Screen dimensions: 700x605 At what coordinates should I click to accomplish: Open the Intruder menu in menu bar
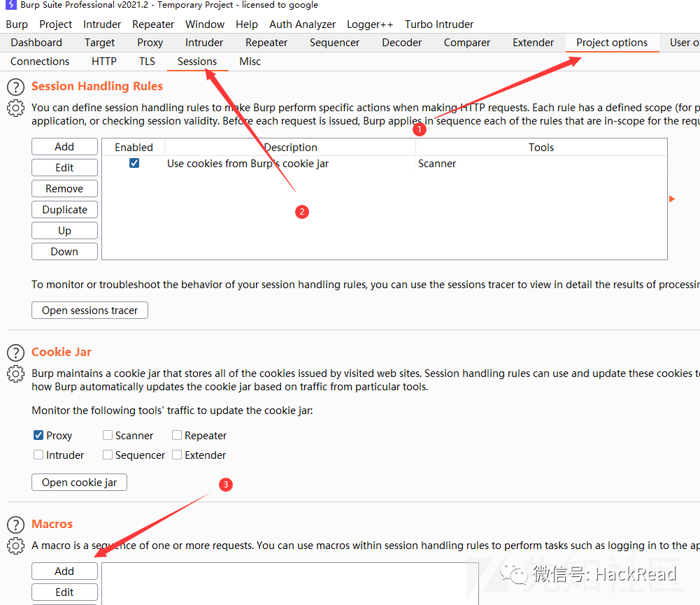102,24
